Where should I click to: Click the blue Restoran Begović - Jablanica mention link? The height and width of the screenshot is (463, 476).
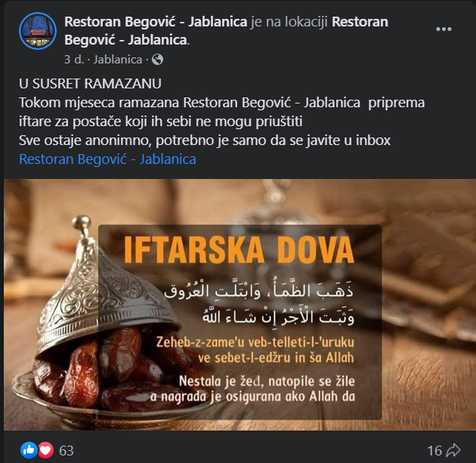(107, 159)
